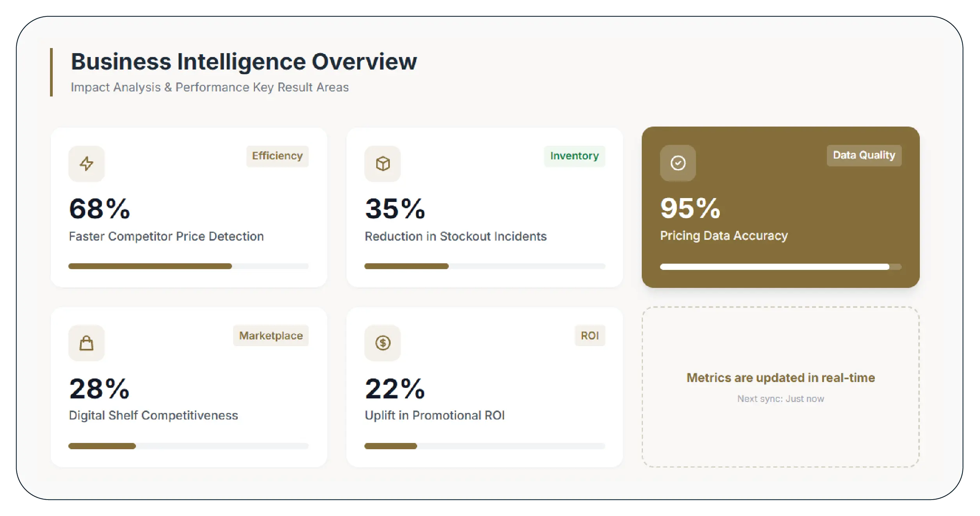Screen dimensions: 980x516
Task: Click the checkmark clock icon on Data Quality card
Action: click(x=678, y=164)
